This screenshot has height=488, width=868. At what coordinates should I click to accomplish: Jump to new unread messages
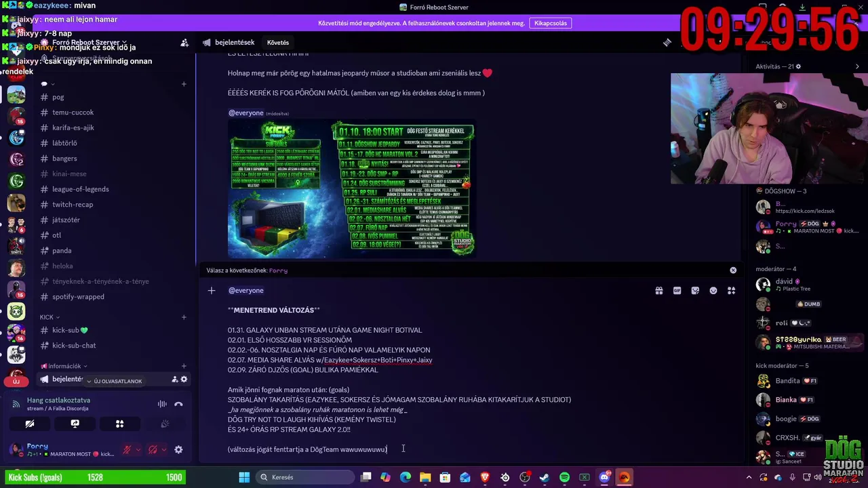(x=114, y=381)
